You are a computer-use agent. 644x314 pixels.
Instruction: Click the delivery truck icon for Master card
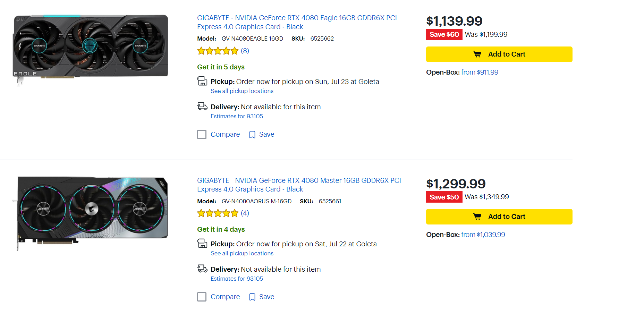point(202,269)
